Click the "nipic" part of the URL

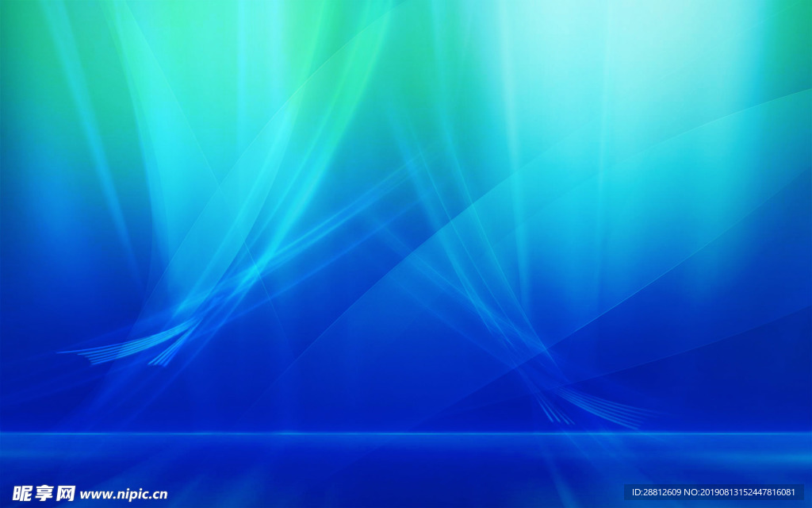(129, 494)
